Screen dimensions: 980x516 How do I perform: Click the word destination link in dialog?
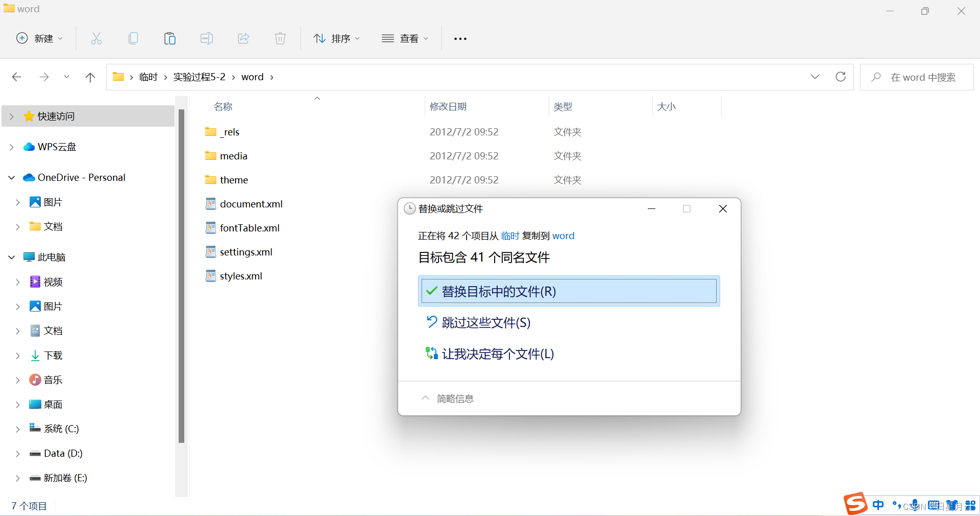pyautogui.click(x=563, y=236)
